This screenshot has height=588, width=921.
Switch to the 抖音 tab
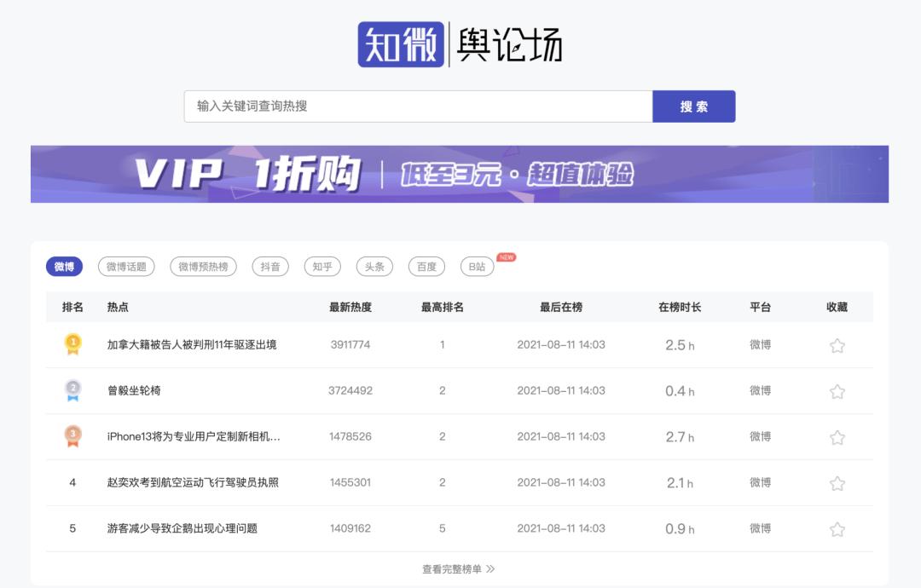270,266
